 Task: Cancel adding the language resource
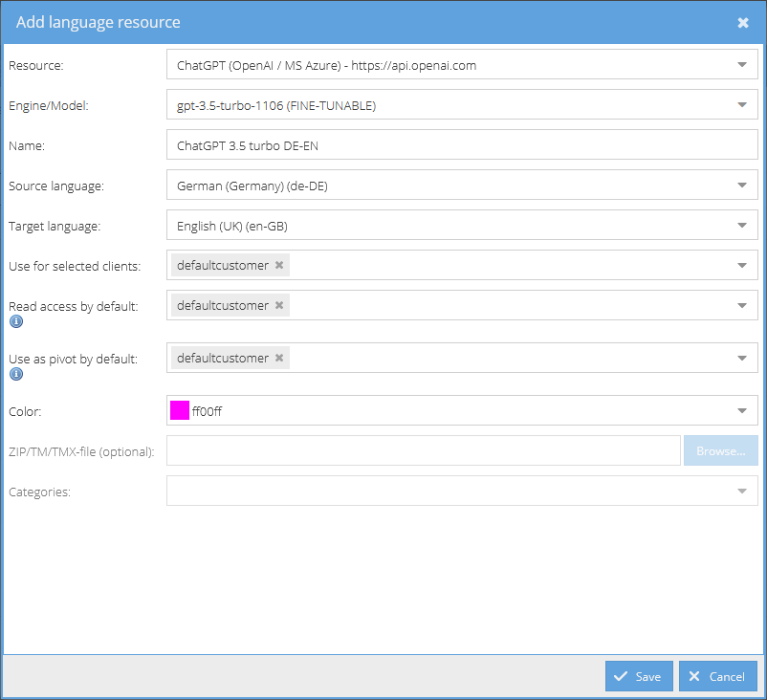coord(718,676)
